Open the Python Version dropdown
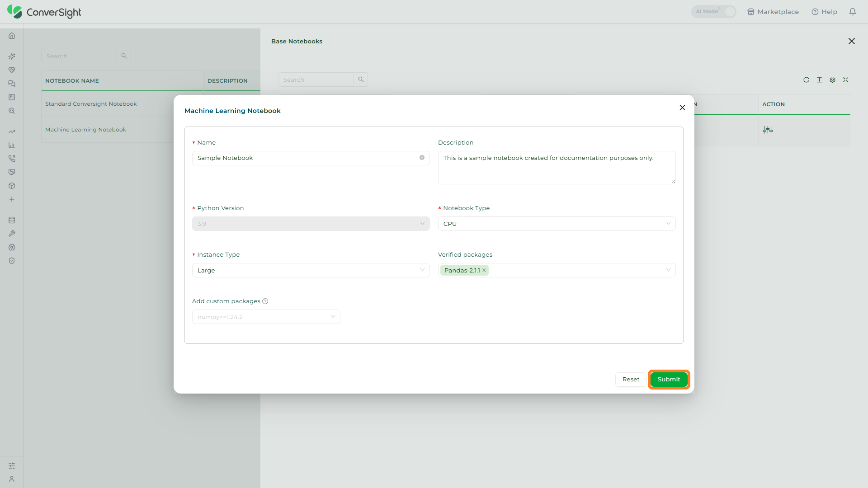The width and height of the screenshot is (868, 488). (x=311, y=224)
